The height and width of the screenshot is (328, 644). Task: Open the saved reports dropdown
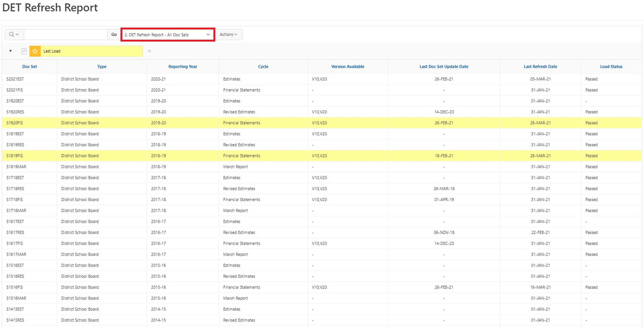[x=167, y=35]
